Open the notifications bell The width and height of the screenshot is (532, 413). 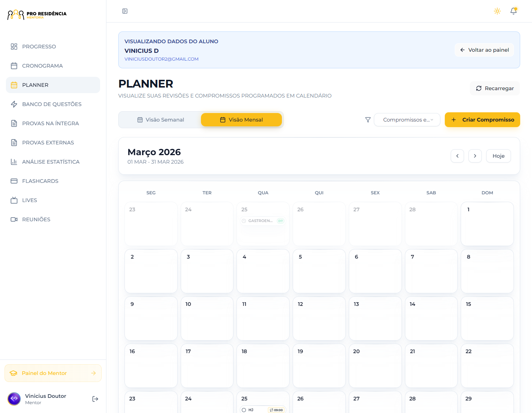click(x=514, y=11)
